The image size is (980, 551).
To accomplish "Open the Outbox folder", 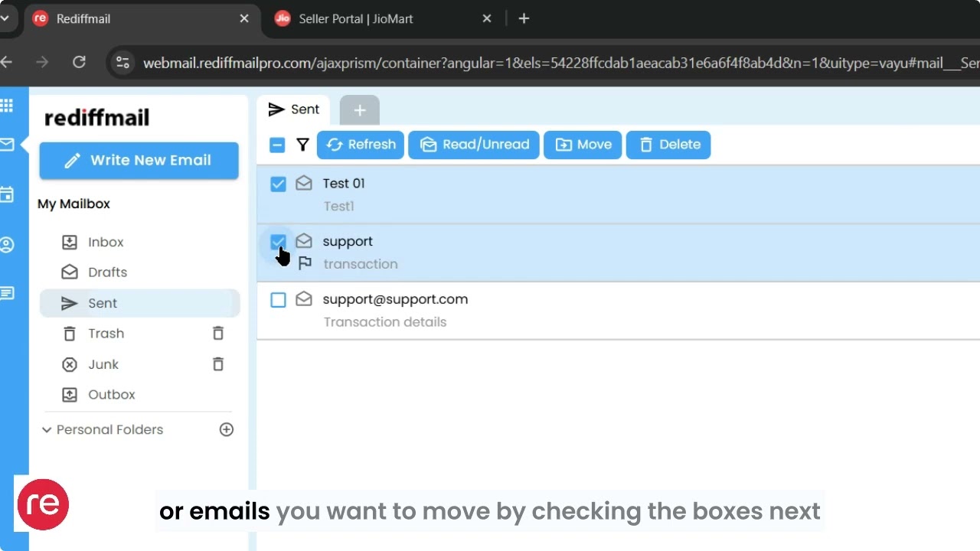I will 139,395.
